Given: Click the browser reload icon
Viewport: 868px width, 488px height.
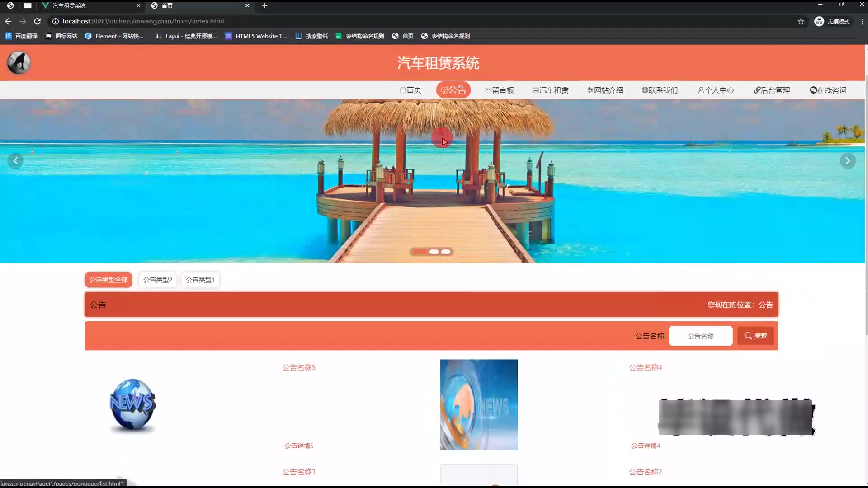Looking at the screenshot, I should click(x=38, y=21).
